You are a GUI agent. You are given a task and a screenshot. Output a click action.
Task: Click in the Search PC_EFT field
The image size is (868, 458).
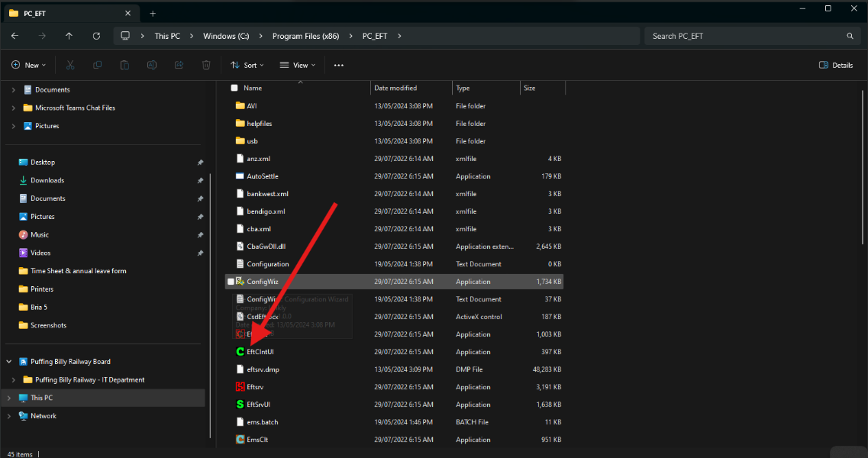click(746, 36)
